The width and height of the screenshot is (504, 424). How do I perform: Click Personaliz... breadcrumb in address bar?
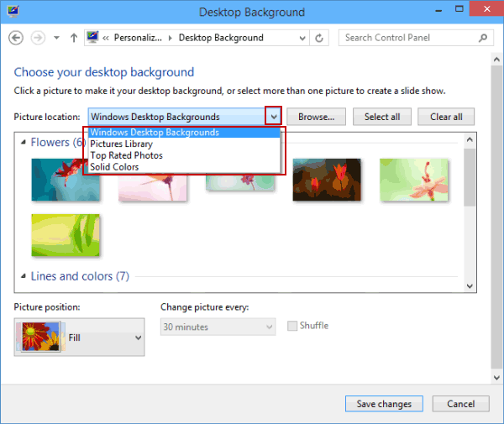138,38
